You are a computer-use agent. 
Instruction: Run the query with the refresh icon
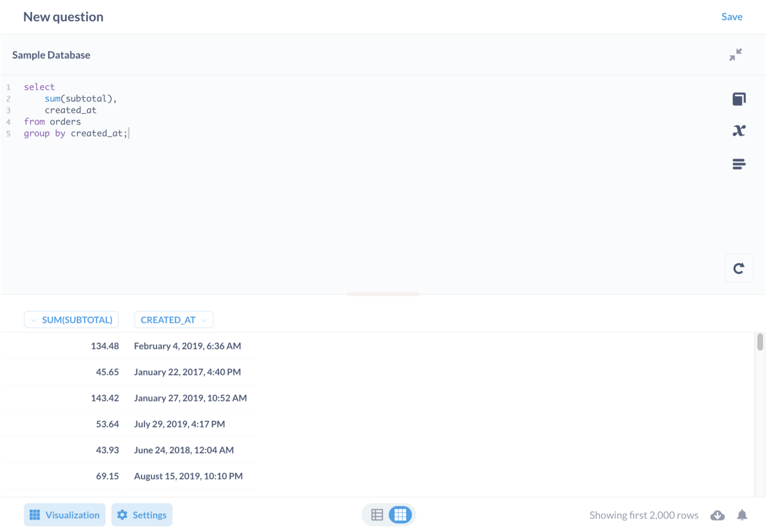739,268
